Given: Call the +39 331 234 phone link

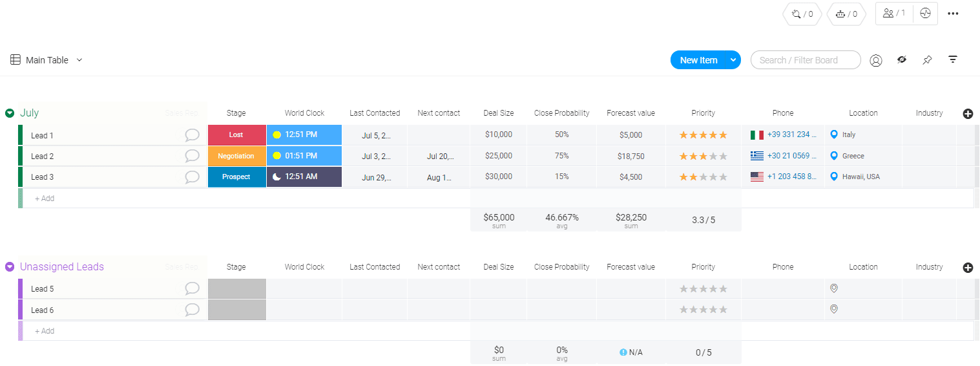Looking at the screenshot, I should [x=792, y=135].
